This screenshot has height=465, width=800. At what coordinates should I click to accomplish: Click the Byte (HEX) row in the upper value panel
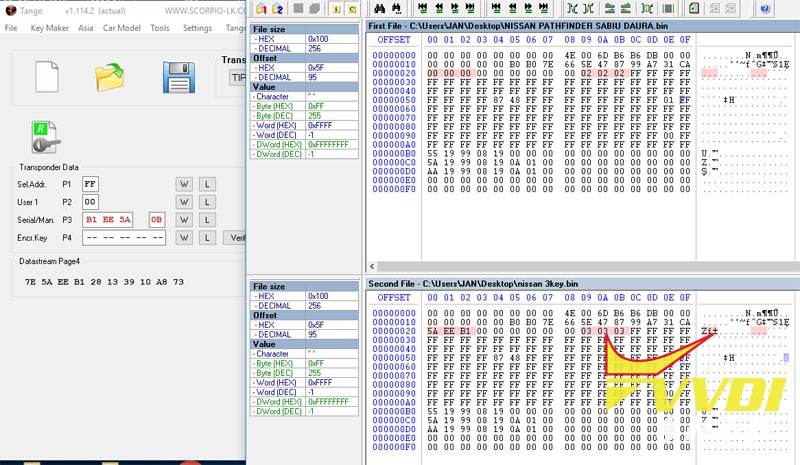pyautogui.click(x=304, y=106)
